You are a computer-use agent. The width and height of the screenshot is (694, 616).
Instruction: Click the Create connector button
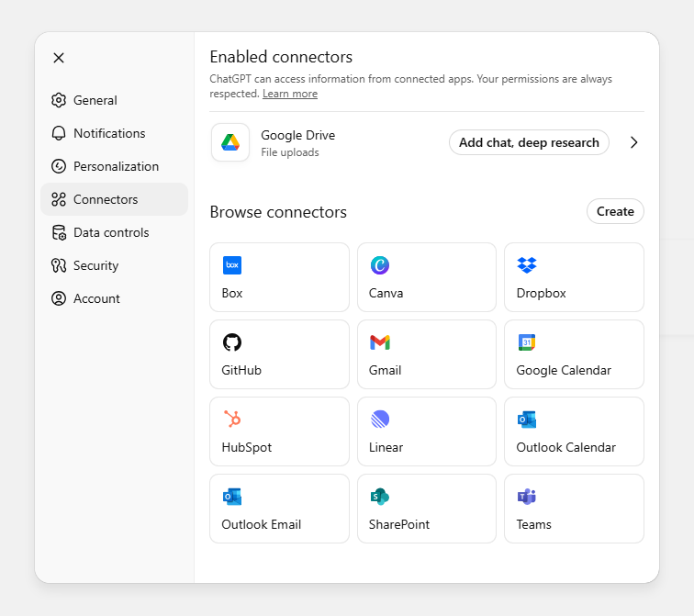pos(615,211)
